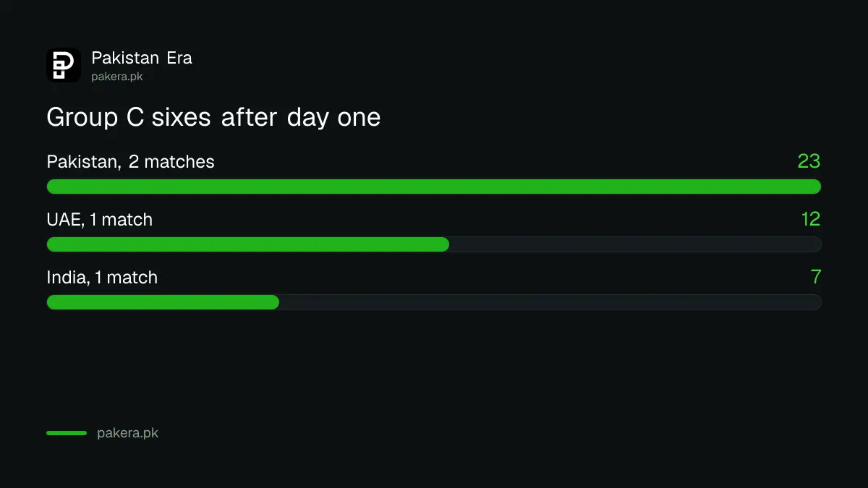
Task: Open the pakera.pk link under brand name
Action: coord(116,77)
